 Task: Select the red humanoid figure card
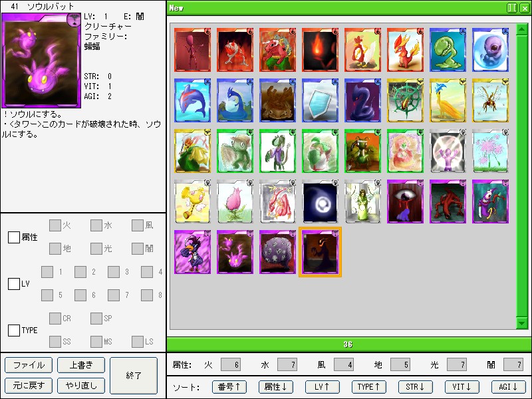pyautogui.click(x=192, y=50)
